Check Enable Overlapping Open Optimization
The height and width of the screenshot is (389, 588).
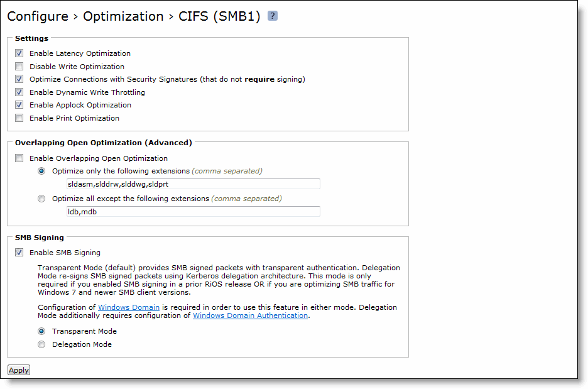(19, 158)
